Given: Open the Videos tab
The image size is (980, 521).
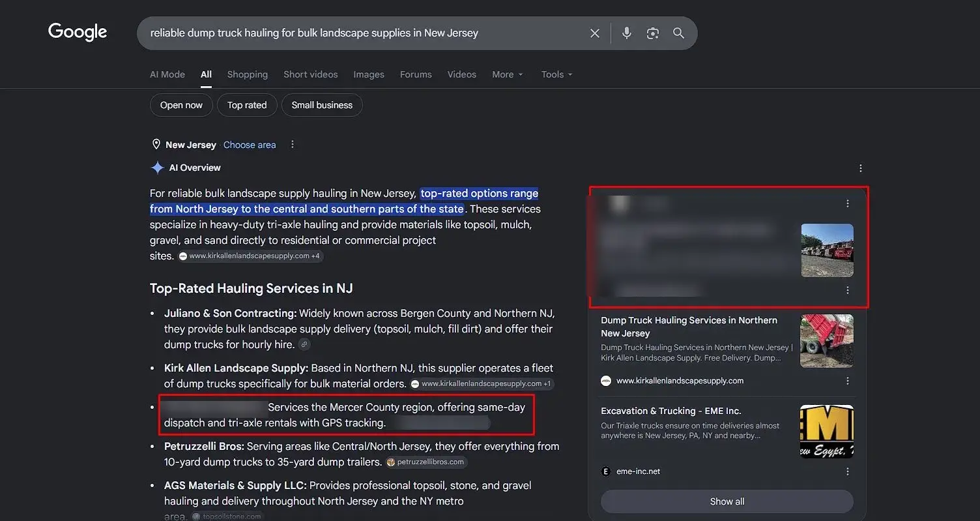Looking at the screenshot, I should pos(462,74).
